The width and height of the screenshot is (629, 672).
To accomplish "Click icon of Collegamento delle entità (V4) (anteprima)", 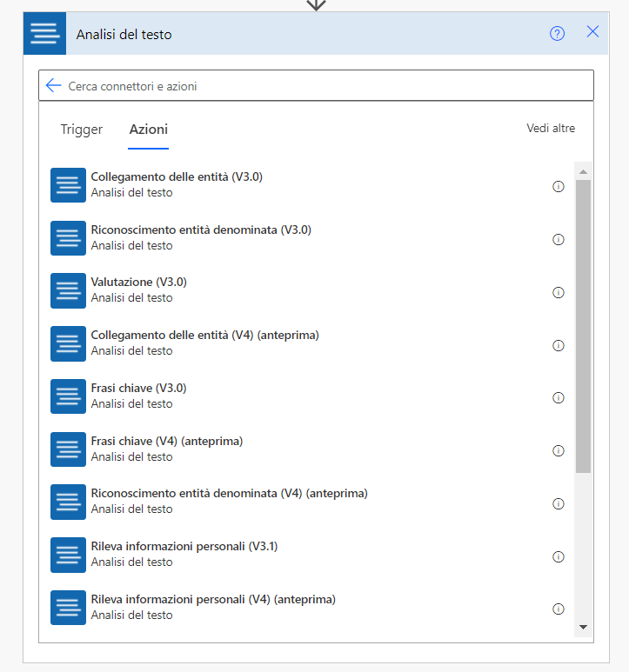I will coord(68,343).
